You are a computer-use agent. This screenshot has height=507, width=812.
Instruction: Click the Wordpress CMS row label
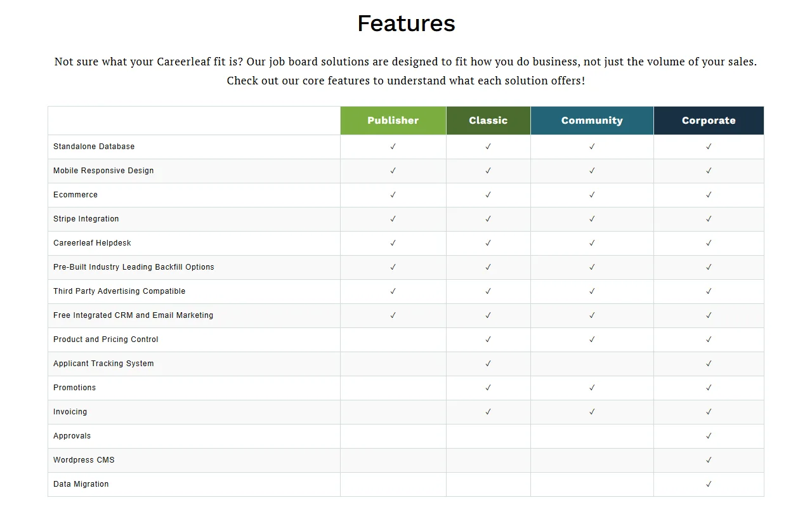[84, 460]
